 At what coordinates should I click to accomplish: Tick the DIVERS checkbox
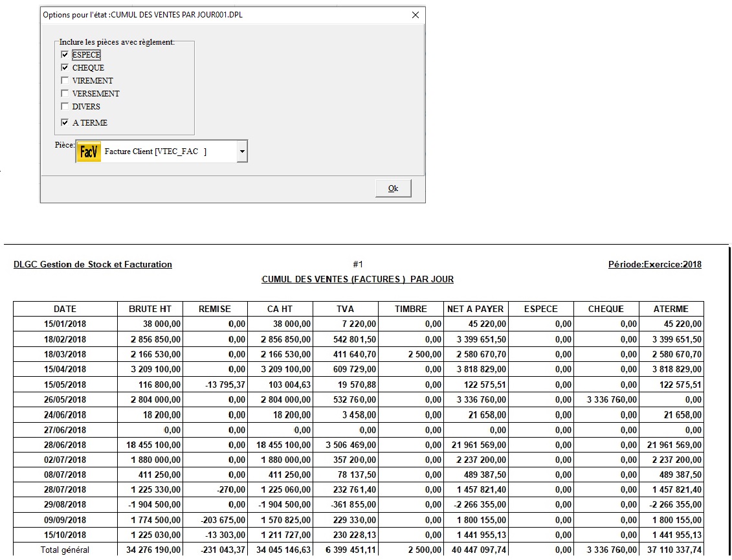[x=65, y=106]
